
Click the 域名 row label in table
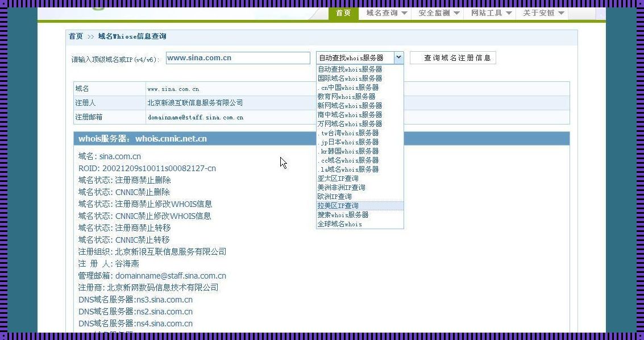(82, 89)
